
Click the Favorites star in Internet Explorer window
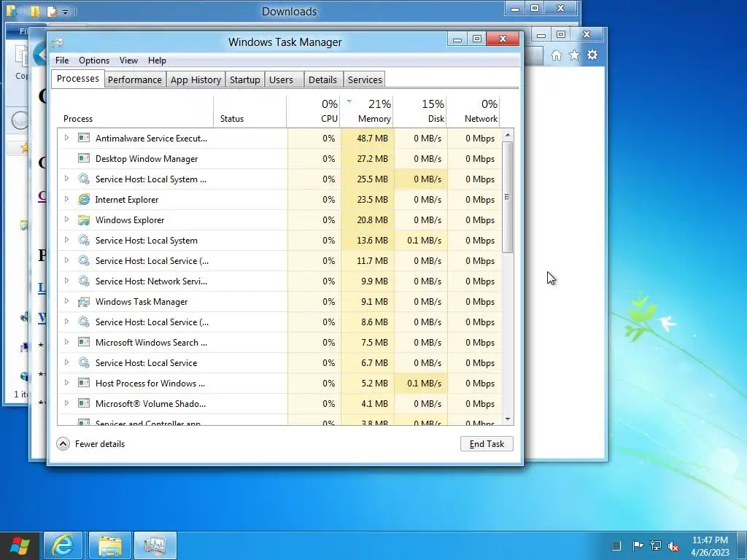point(575,55)
